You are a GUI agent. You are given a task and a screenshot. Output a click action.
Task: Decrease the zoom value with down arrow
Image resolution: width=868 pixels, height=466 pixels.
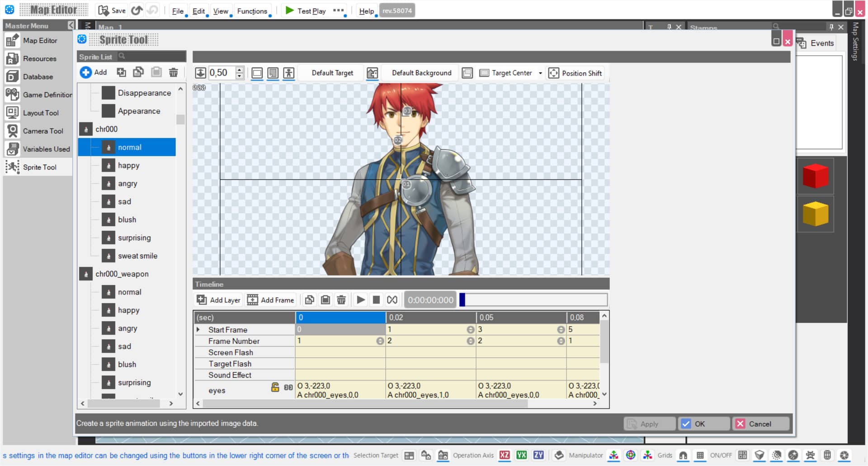pos(240,76)
